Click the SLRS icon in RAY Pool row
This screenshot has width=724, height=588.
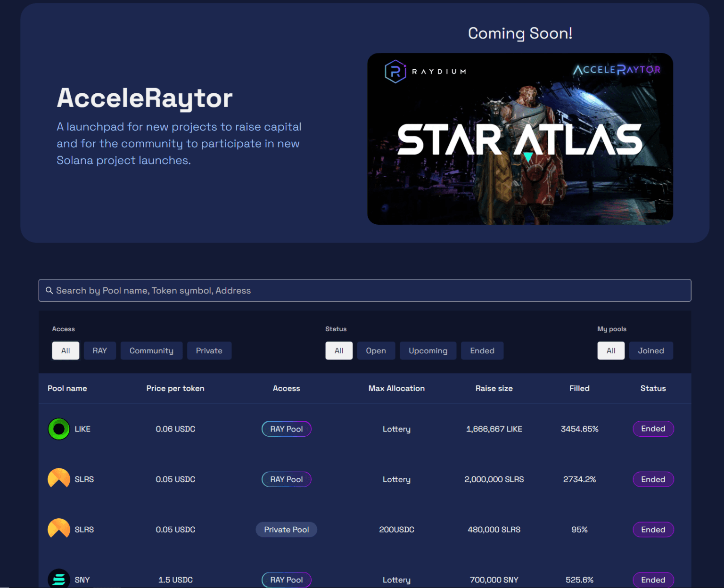pyautogui.click(x=59, y=479)
